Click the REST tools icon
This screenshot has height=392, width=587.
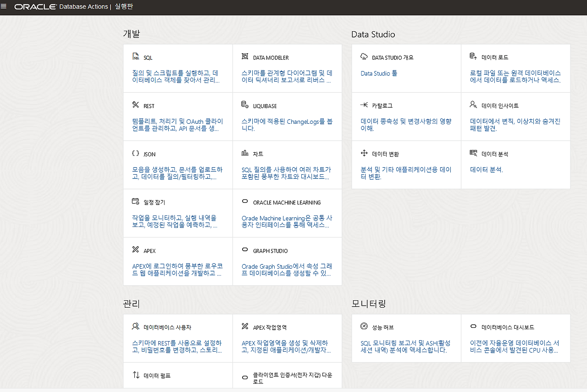click(135, 105)
